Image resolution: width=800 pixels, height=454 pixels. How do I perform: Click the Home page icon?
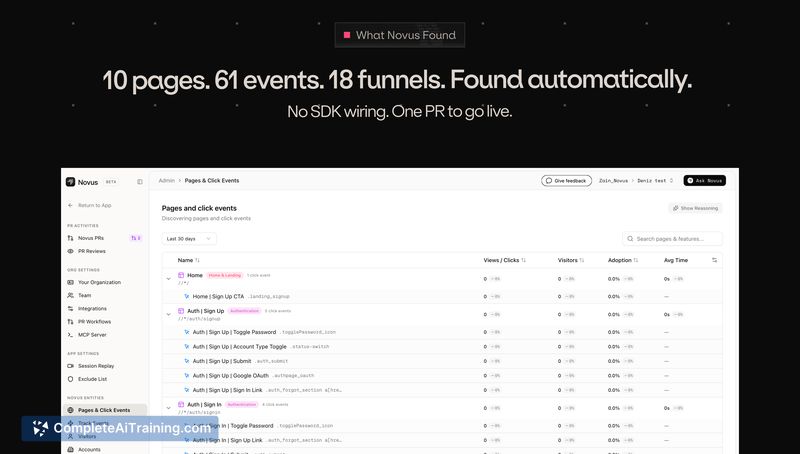point(181,275)
